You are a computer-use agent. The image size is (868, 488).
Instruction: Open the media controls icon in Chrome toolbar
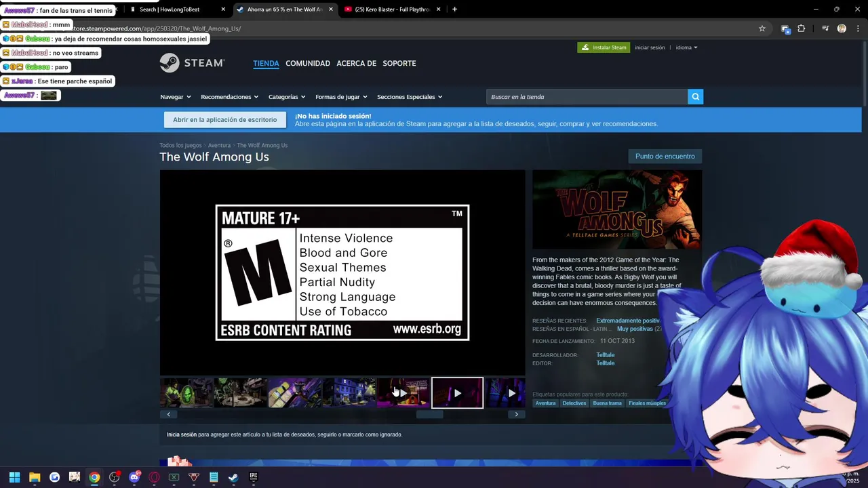click(x=825, y=28)
